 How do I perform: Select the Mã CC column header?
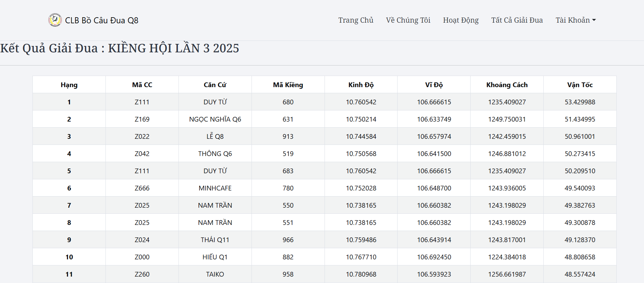pyautogui.click(x=142, y=85)
